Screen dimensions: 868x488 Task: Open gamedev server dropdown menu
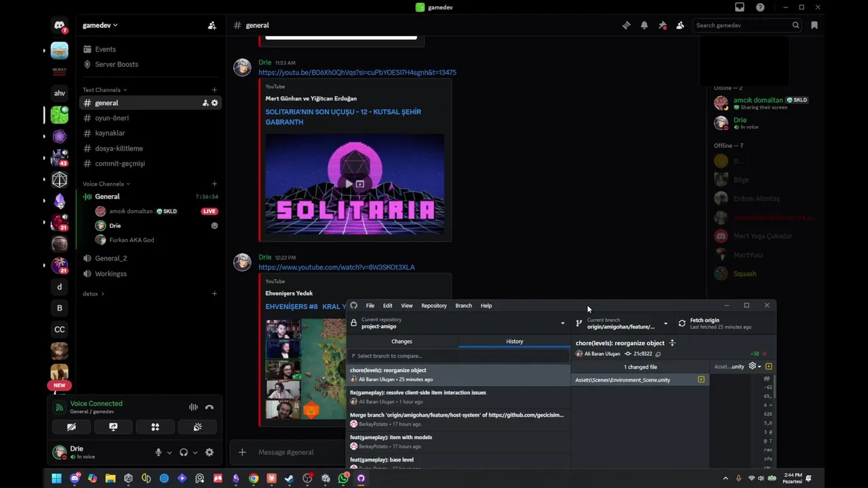(x=100, y=25)
